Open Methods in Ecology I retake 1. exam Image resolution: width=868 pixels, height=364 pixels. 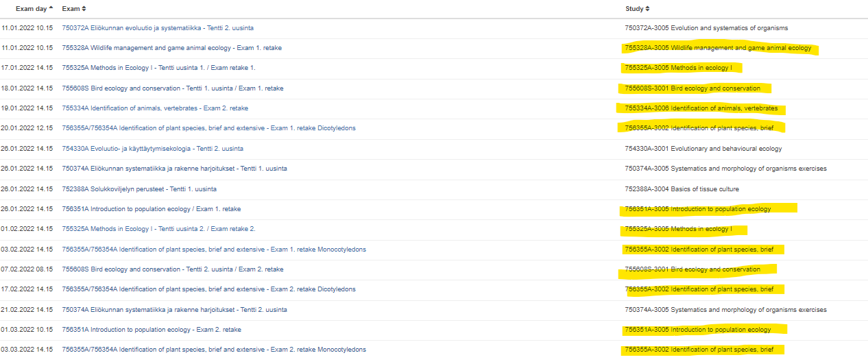[x=158, y=68]
